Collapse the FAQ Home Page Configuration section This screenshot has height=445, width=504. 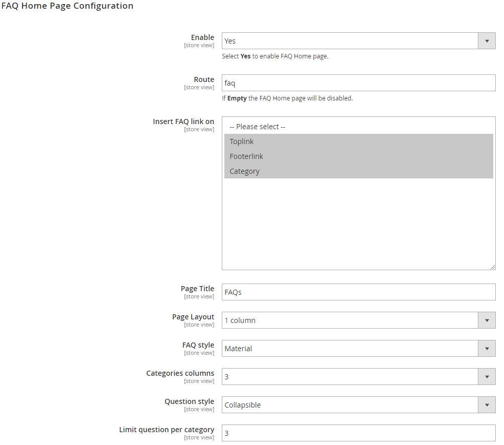(x=67, y=6)
